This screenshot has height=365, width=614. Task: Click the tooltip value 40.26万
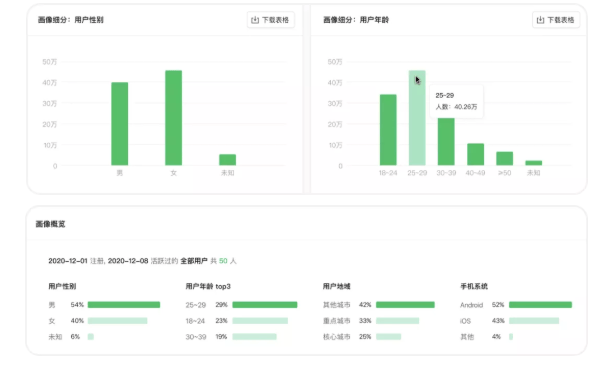pos(466,107)
